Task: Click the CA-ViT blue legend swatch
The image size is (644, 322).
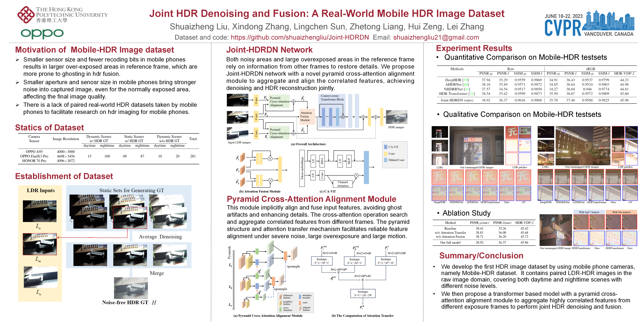Action: coord(386,147)
